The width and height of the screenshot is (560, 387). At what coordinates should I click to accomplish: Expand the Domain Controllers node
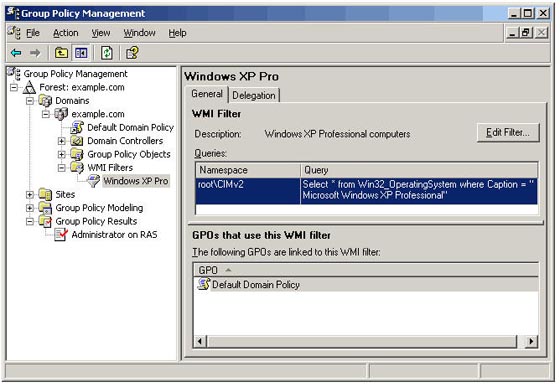pyautogui.click(x=62, y=141)
